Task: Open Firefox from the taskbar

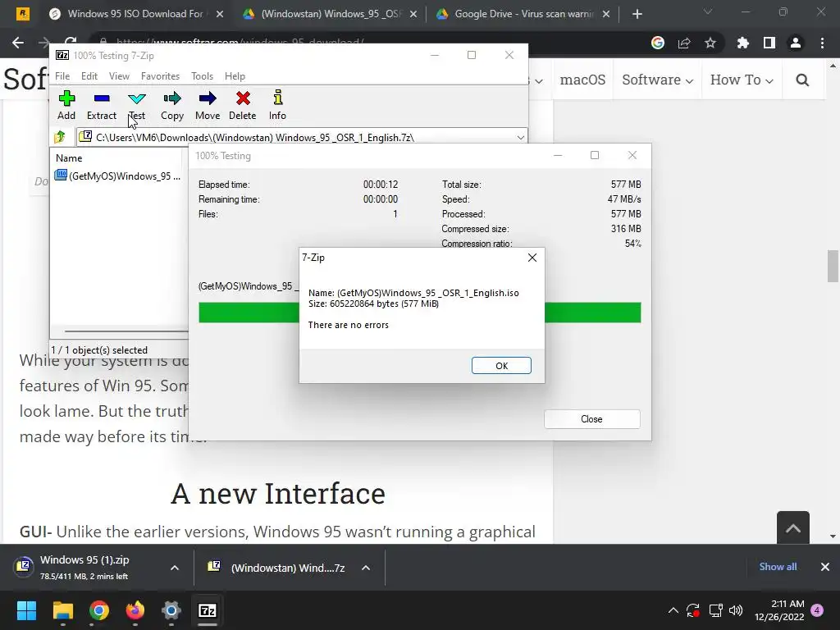Action: pos(135,610)
